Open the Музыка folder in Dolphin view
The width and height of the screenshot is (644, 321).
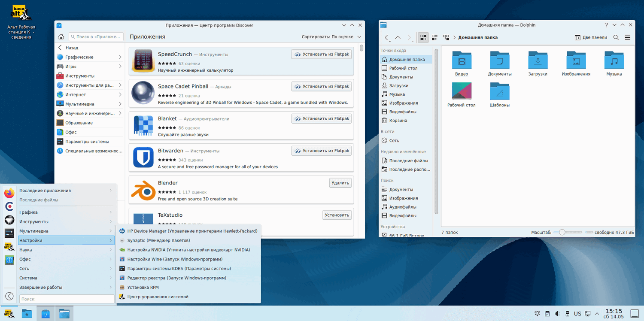614,64
